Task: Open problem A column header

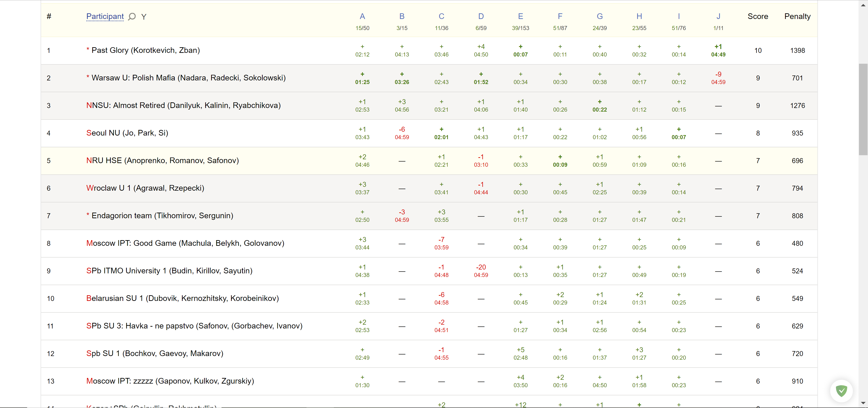Action: [x=362, y=16]
